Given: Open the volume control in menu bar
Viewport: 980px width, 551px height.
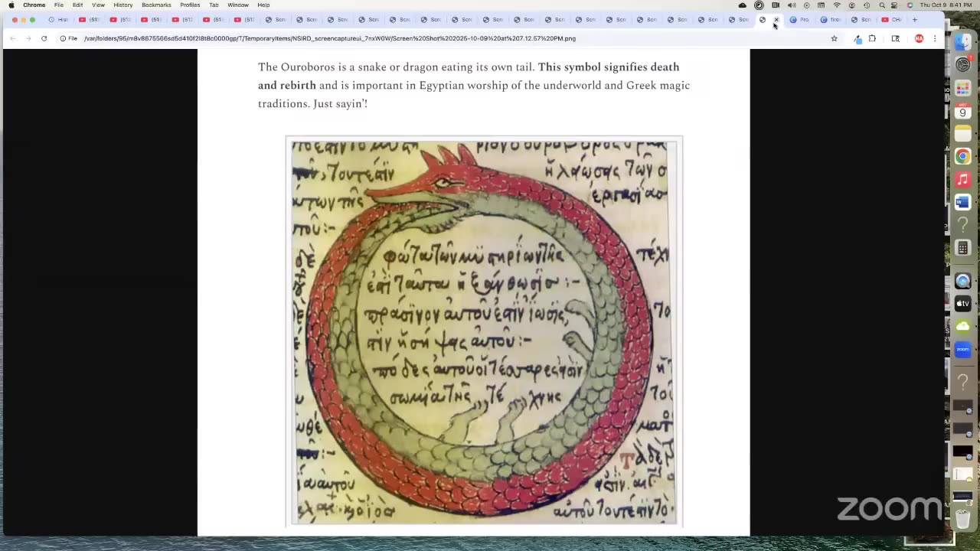Looking at the screenshot, I should tap(792, 5).
